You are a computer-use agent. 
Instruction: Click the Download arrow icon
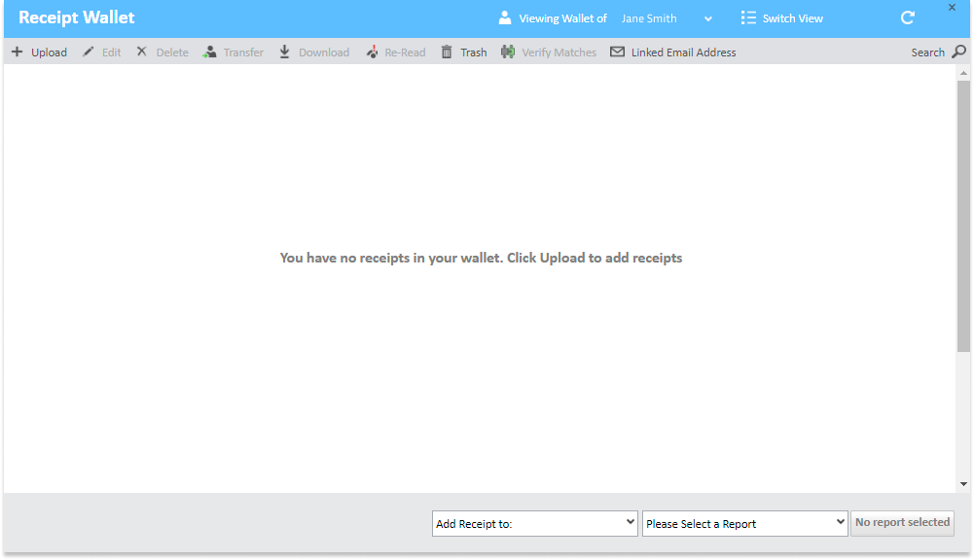285,52
